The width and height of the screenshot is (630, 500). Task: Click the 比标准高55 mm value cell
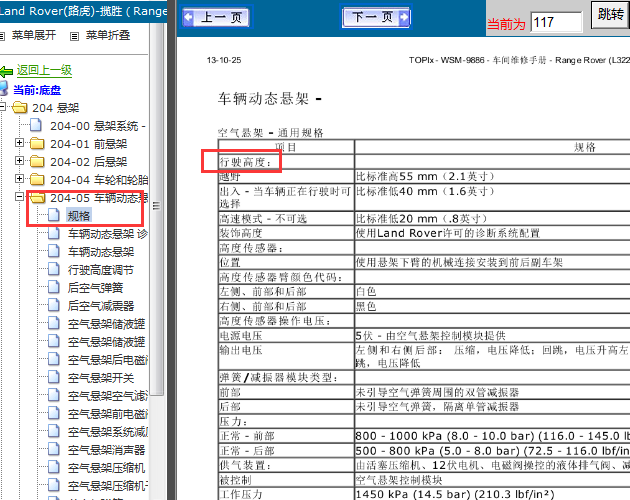pyautogui.click(x=492, y=176)
